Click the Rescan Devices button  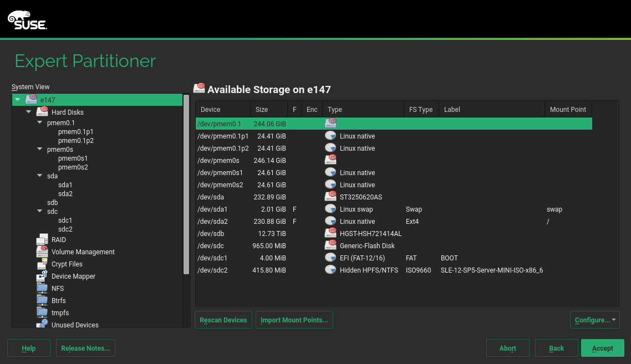(223, 320)
